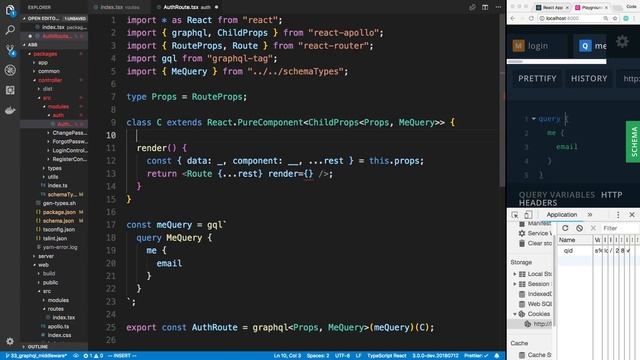This screenshot has width=640, height=360.
Task: Fold the query block in Playground editor
Action: (x=533, y=119)
